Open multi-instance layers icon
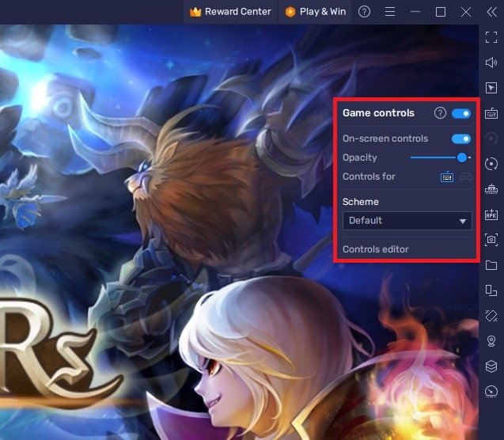The width and height of the screenshot is (504, 440). pyautogui.click(x=491, y=366)
